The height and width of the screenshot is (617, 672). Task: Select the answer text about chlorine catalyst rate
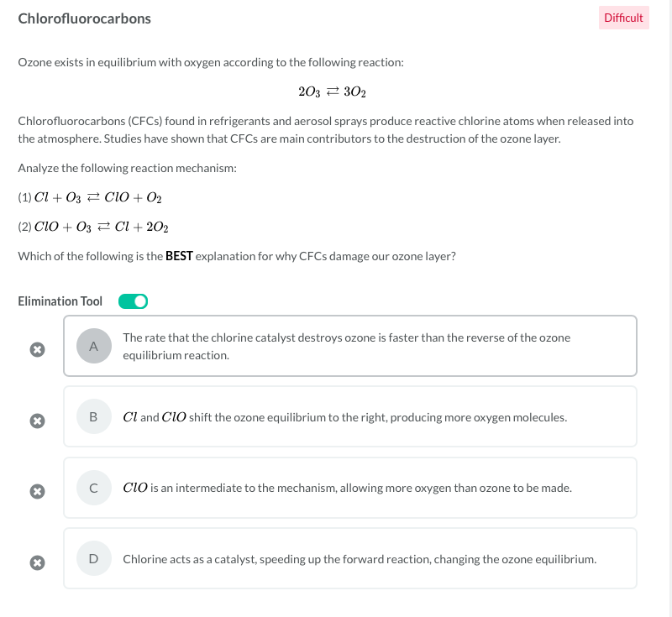pyautogui.click(x=346, y=346)
